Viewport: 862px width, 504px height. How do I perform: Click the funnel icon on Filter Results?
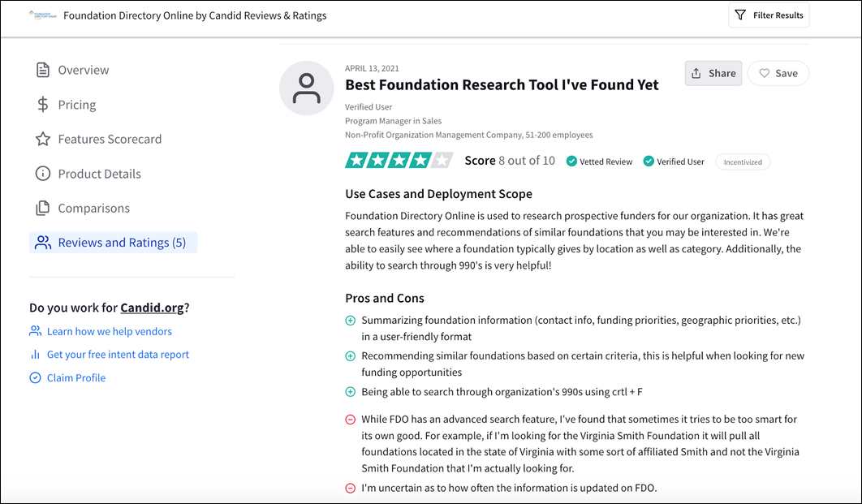point(740,15)
